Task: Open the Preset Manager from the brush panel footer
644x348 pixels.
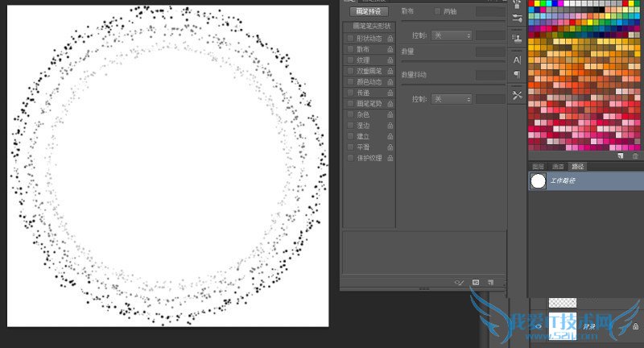Action: (476, 282)
